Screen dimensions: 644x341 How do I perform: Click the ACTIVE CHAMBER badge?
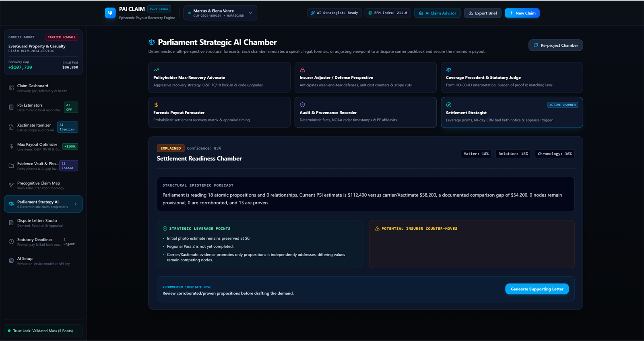coord(563,105)
